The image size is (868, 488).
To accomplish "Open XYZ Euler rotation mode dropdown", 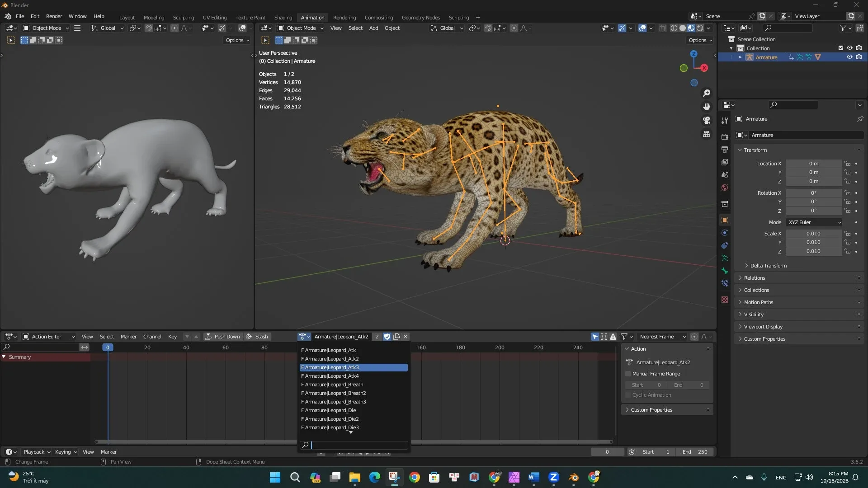I will [814, 222].
